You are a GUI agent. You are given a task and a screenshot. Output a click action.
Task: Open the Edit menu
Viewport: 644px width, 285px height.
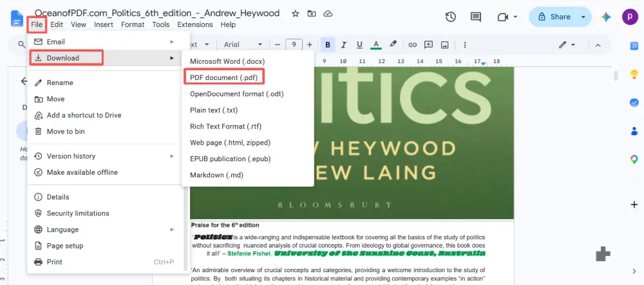[57, 25]
